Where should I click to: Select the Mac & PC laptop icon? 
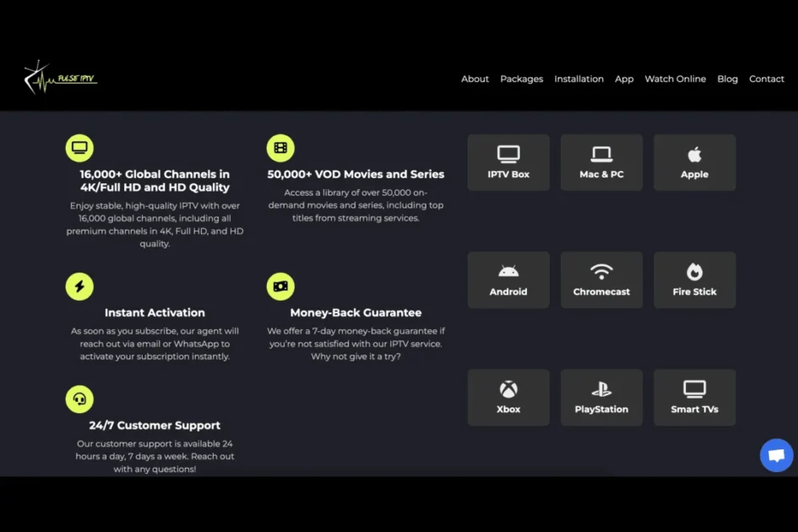(x=601, y=155)
